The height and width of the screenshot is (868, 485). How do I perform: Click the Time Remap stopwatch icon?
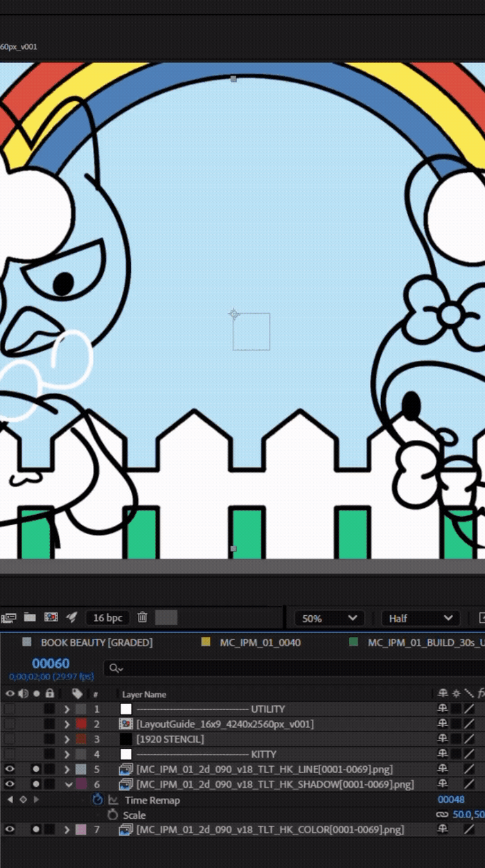[x=98, y=799]
